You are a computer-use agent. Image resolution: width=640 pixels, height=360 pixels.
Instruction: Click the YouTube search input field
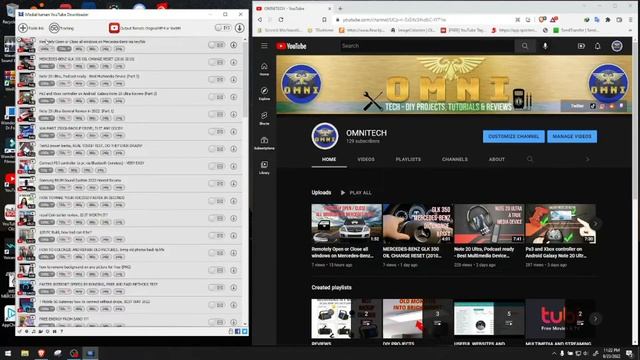pos(427,46)
